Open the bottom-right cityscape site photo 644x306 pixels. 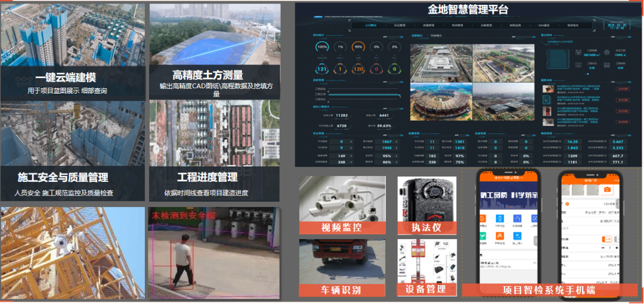pos(503,101)
